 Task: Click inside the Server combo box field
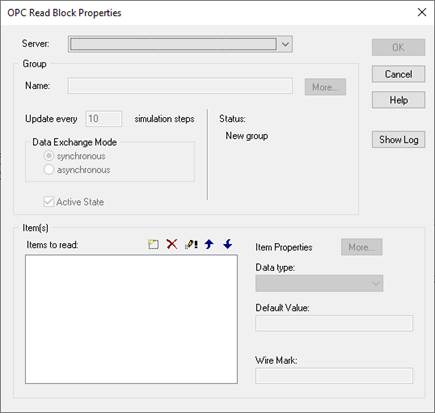point(173,44)
